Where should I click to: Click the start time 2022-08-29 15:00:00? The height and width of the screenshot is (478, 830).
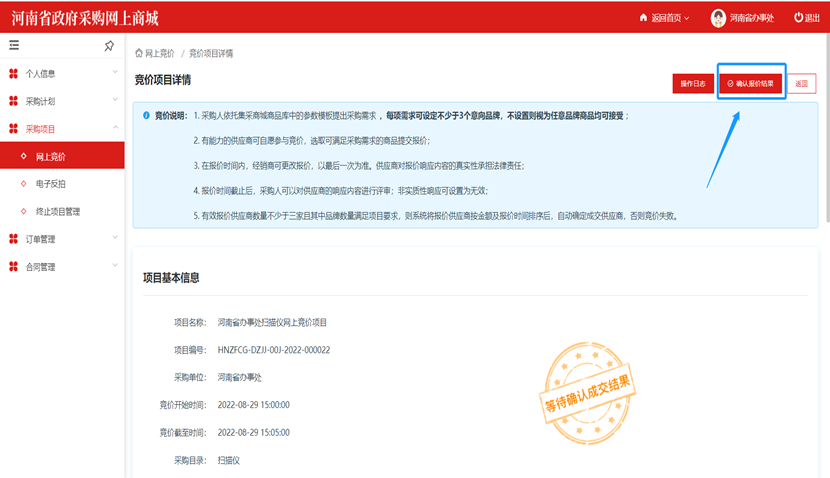254,405
